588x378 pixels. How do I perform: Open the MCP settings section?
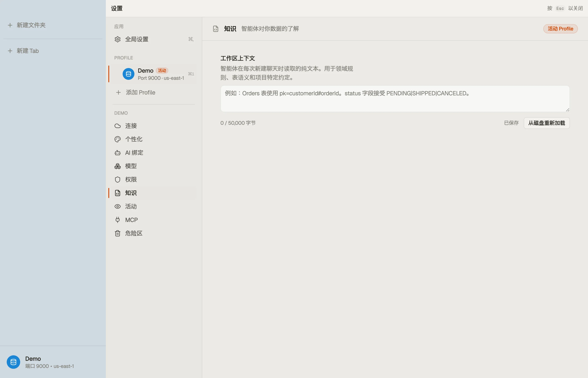(154, 220)
